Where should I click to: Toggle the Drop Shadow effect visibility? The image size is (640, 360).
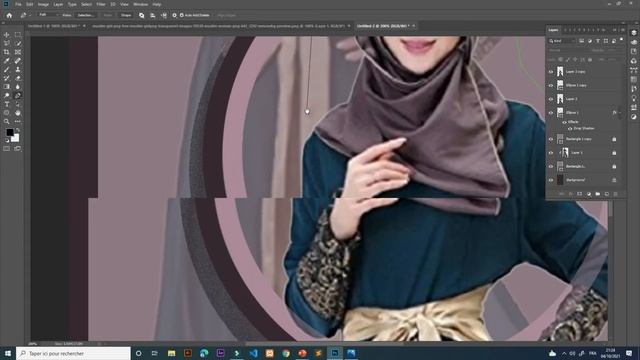click(x=570, y=128)
